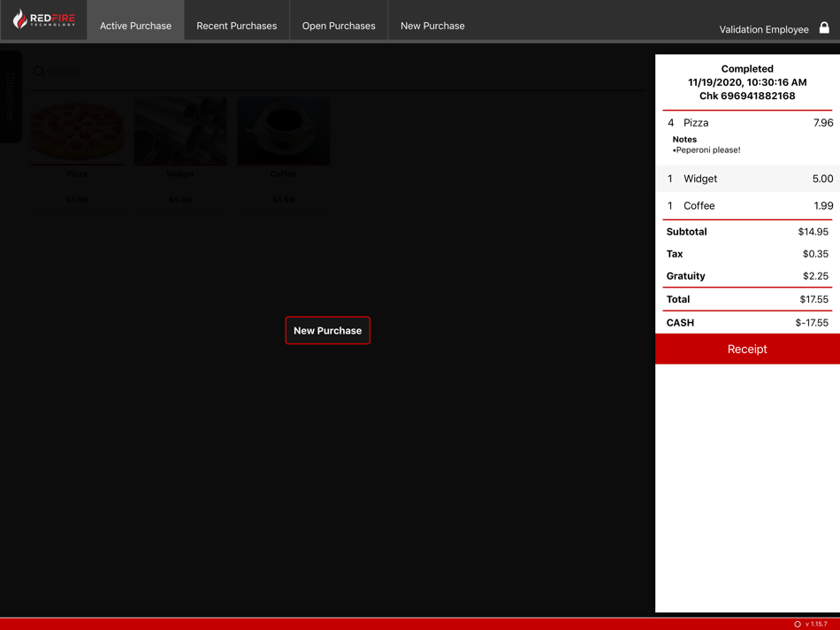Click the Tax $0.35 row
The height and width of the screenshot is (630, 840).
tap(747, 254)
